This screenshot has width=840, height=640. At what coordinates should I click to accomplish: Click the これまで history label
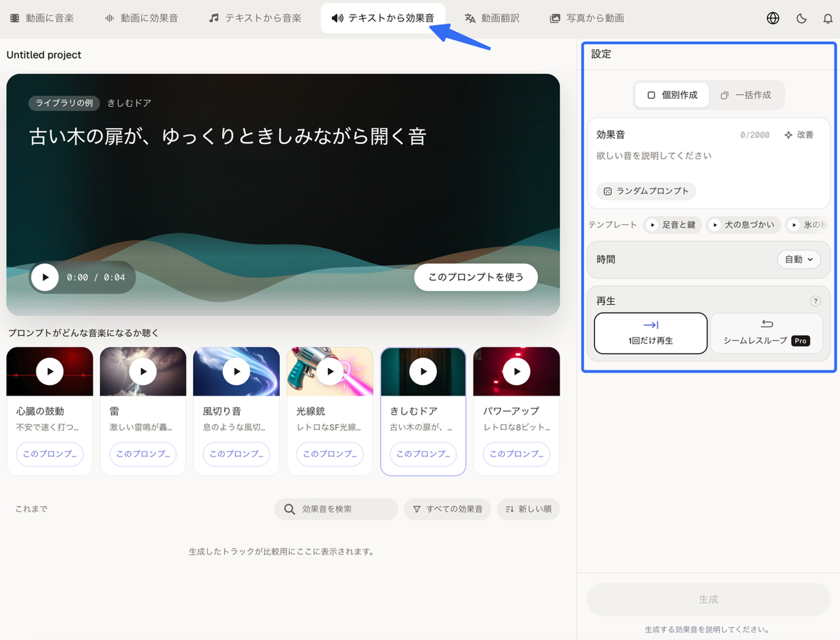pyautogui.click(x=31, y=509)
